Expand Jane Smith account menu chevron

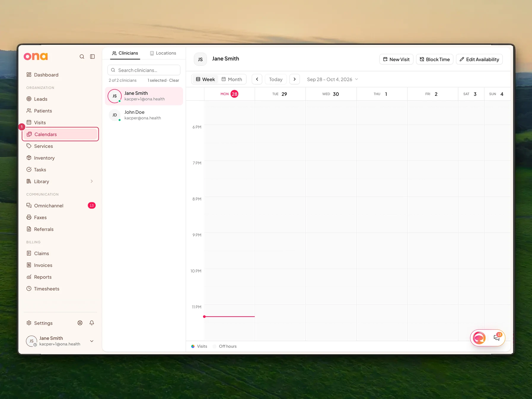pyautogui.click(x=92, y=341)
